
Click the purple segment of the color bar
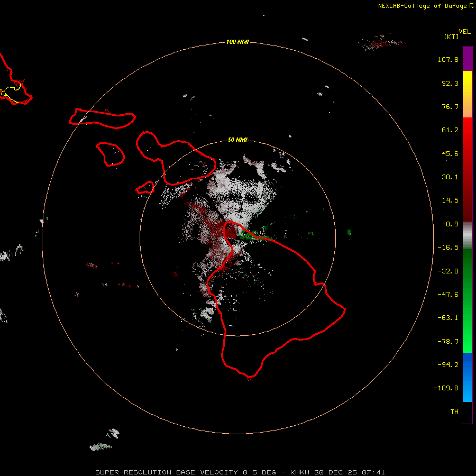click(x=467, y=59)
